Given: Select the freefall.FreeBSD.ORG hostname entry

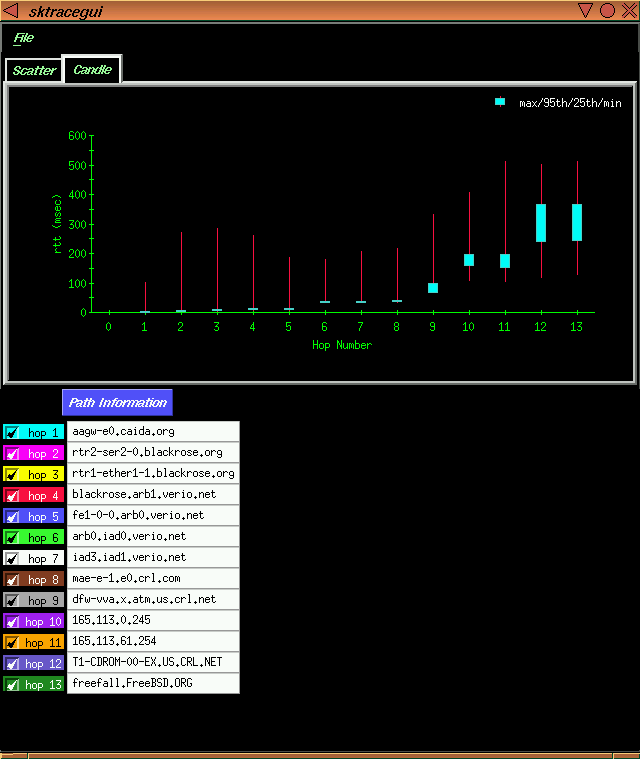Looking at the screenshot, I should tap(153, 684).
